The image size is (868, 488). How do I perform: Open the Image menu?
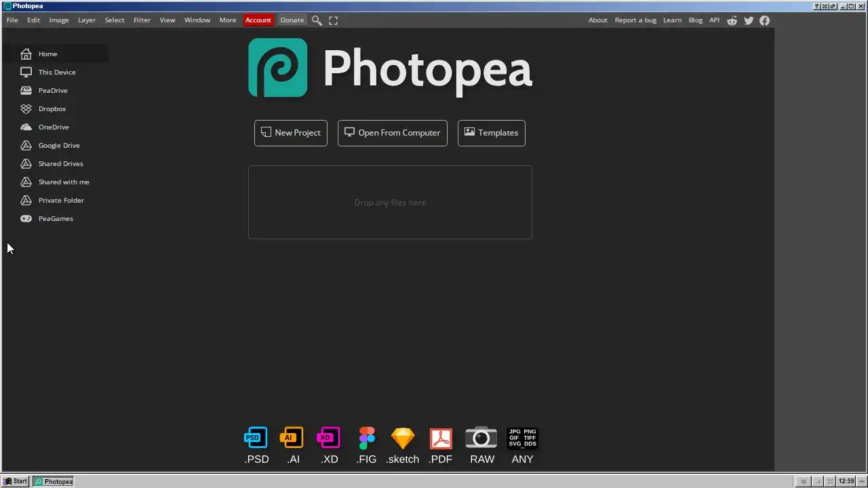tap(59, 20)
